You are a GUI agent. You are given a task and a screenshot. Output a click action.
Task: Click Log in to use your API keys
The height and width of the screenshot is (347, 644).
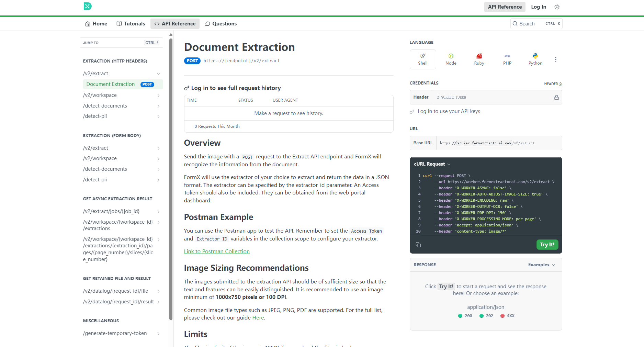449,111
